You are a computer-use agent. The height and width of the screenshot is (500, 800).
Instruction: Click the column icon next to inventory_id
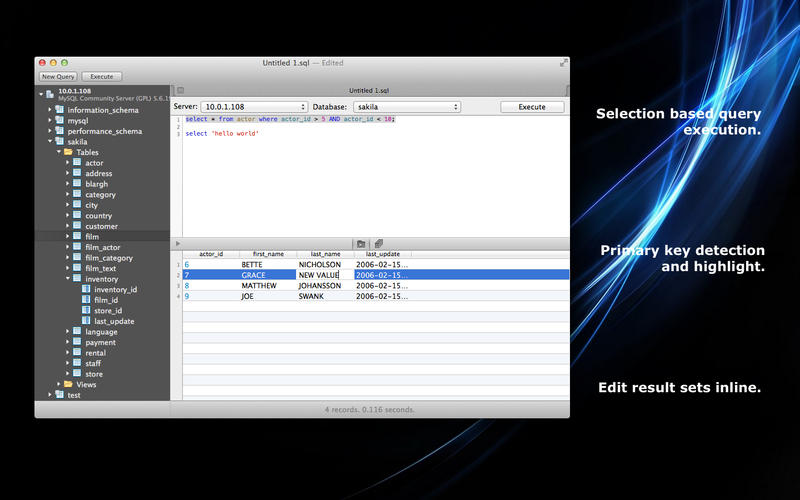point(86,289)
